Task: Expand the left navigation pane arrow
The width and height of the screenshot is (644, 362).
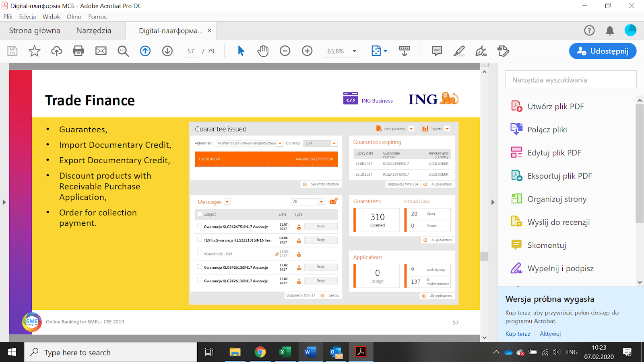Action: [4, 202]
